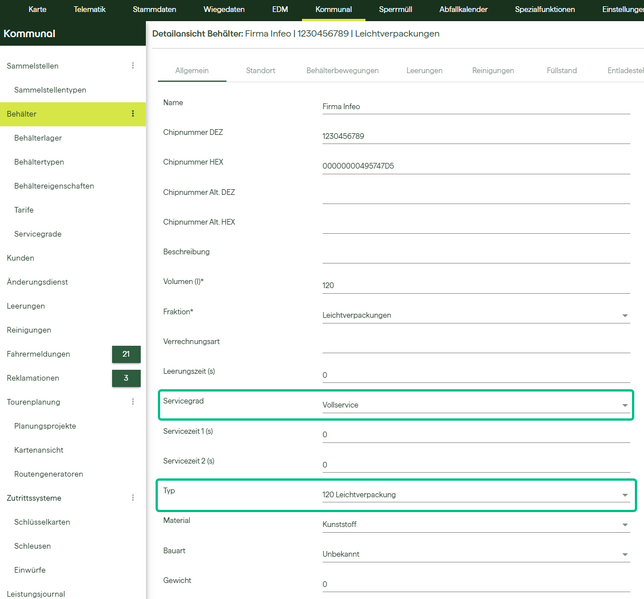644x599 pixels.
Task: Open the Stammdaten menu
Action: click(x=154, y=9)
